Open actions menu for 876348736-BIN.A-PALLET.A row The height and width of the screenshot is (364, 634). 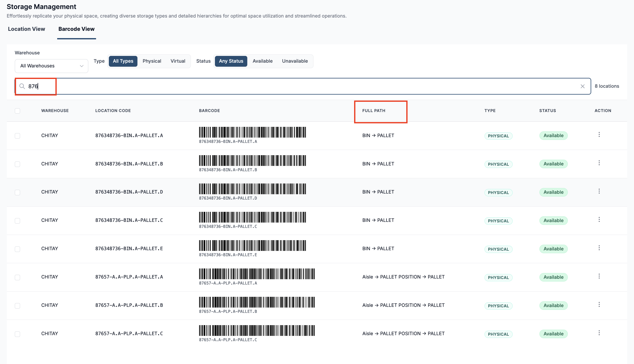pyautogui.click(x=599, y=135)
